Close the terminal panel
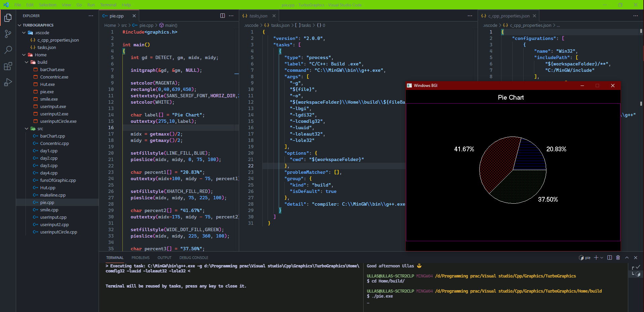 636,258
